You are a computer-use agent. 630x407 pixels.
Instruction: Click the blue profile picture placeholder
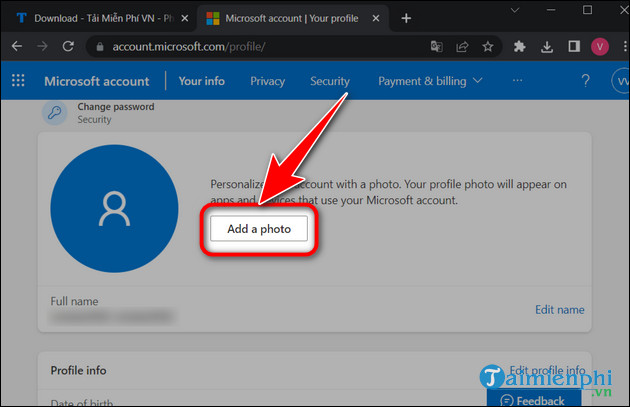pyautogui.click(x=114, y=209)
